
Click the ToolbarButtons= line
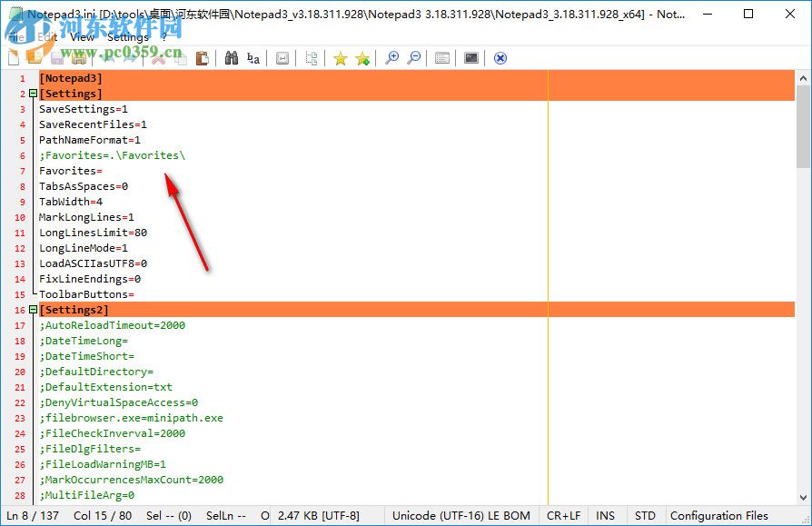coord(86,294)
